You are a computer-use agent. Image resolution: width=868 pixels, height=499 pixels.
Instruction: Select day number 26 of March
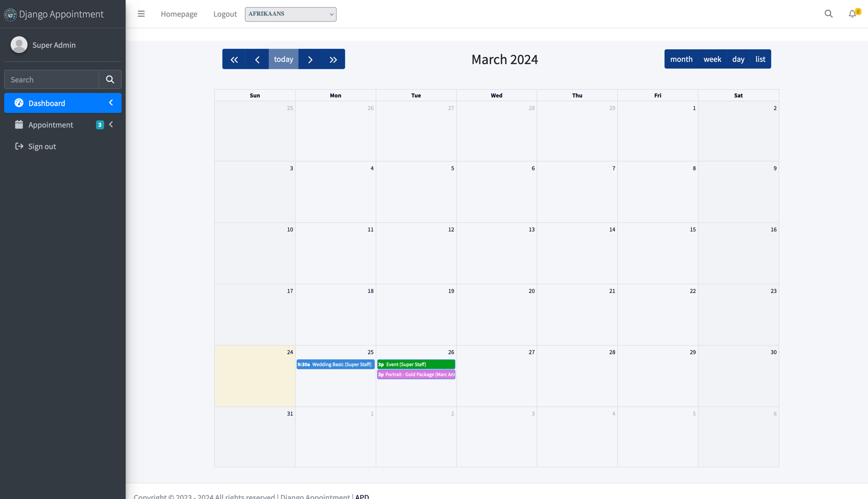451,352
